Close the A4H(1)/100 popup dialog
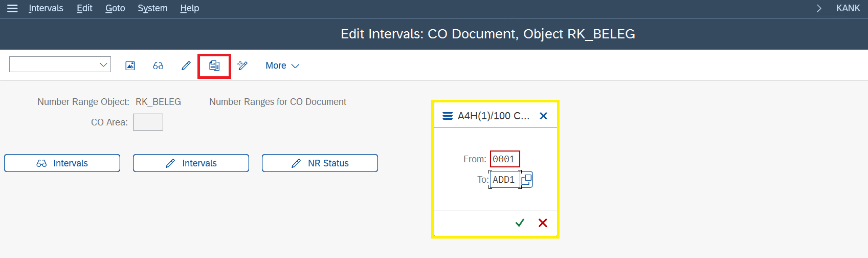Screen dimensions: 868x258 click(x=543, y=116)
